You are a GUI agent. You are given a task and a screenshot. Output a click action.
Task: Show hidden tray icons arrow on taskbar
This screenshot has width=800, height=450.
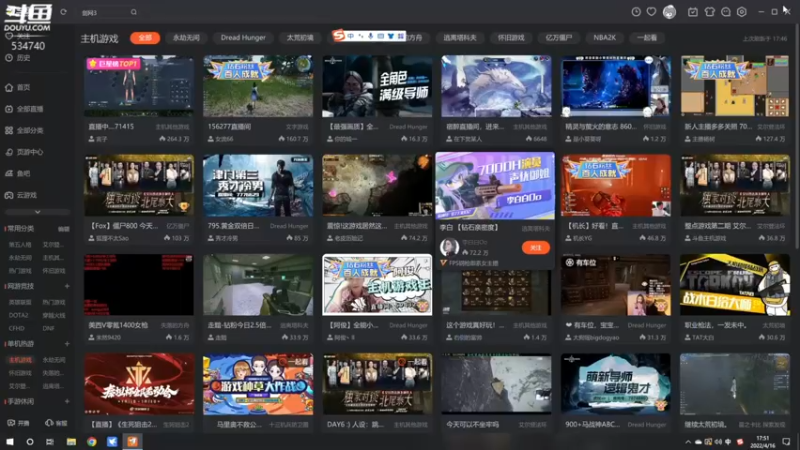[688, 442]
